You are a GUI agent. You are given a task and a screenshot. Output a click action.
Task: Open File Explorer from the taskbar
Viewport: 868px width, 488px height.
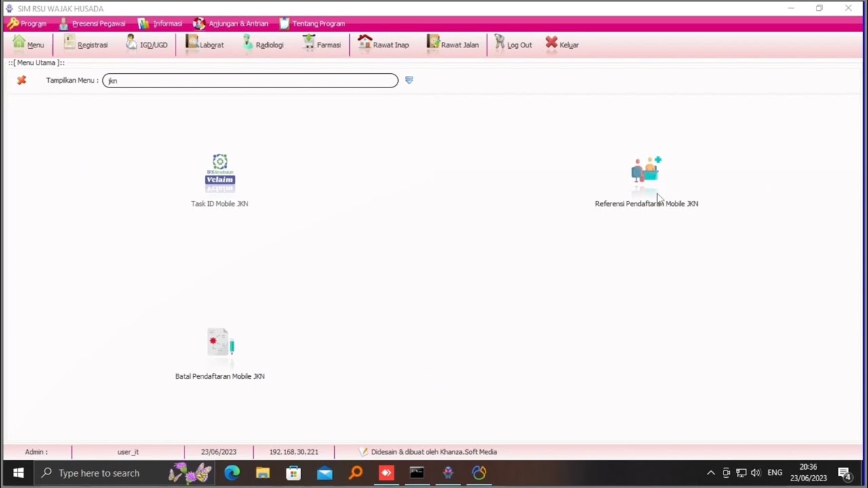click(x=262, y=473)
